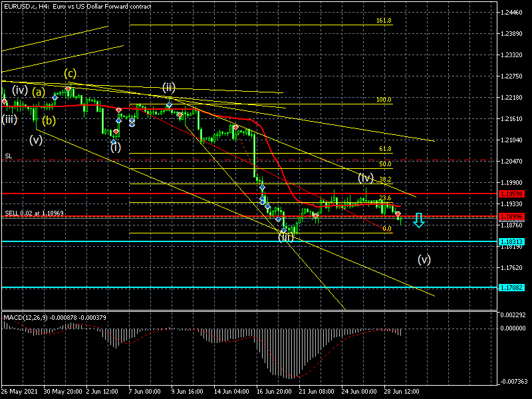This screenshot has width=532, height=399.
Task: Click the 16 Jun 20:00 time axis label
Action: pos(275,391)
